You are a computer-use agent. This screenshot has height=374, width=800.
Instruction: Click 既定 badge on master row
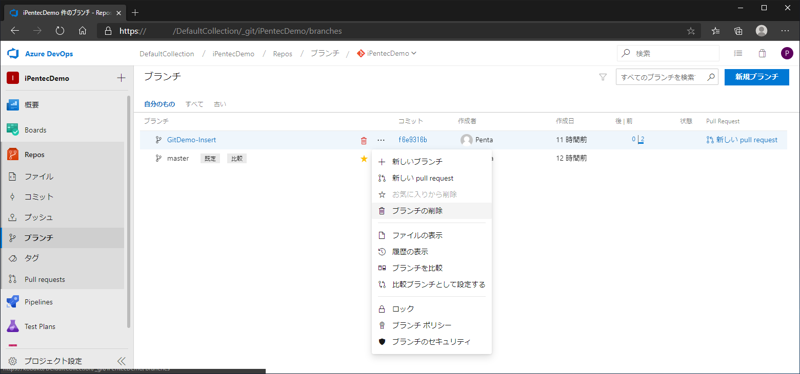tap(210, 159)
